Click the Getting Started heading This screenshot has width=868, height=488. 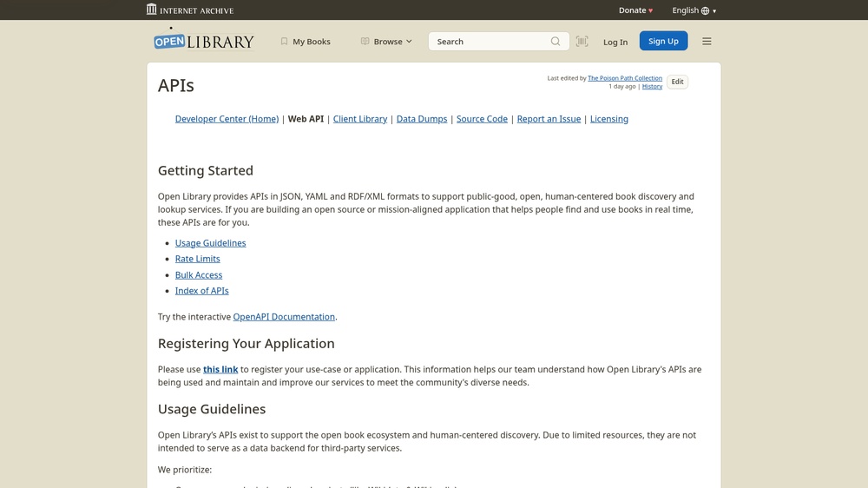206,170
